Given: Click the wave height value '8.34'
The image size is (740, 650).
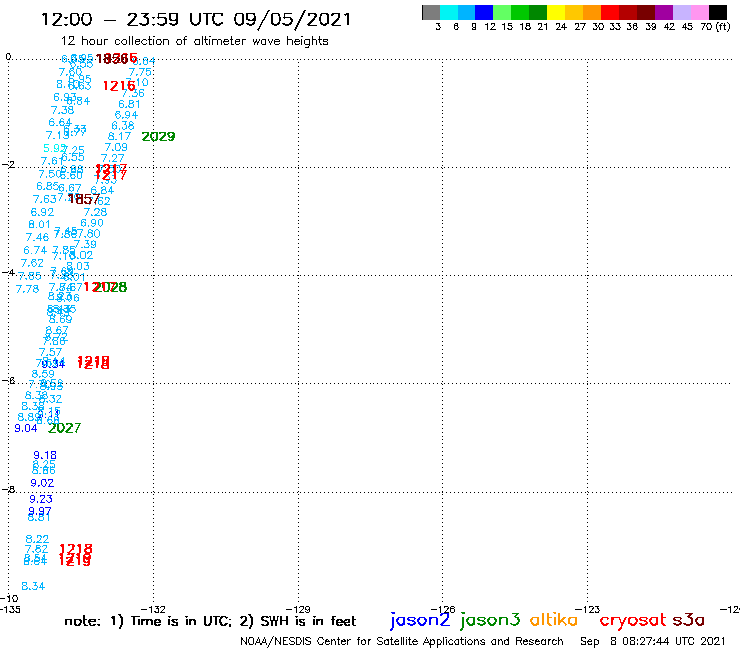Looking at the screenshot, I should [x=33, y=586].
